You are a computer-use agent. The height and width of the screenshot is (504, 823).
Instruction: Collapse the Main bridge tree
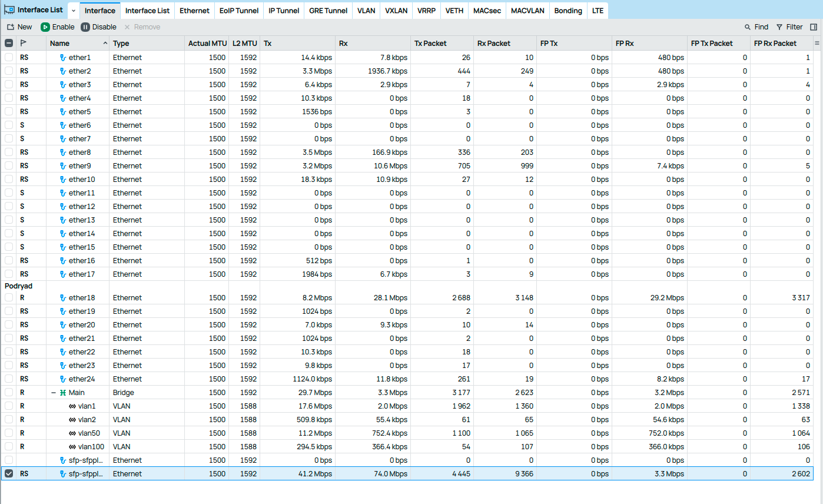click(x=53, y=393)
